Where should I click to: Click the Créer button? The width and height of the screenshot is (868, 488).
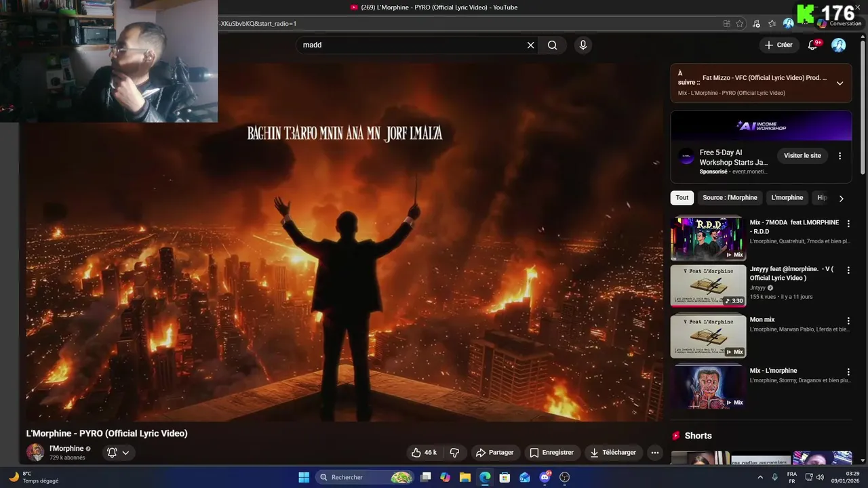pos(778,45)
